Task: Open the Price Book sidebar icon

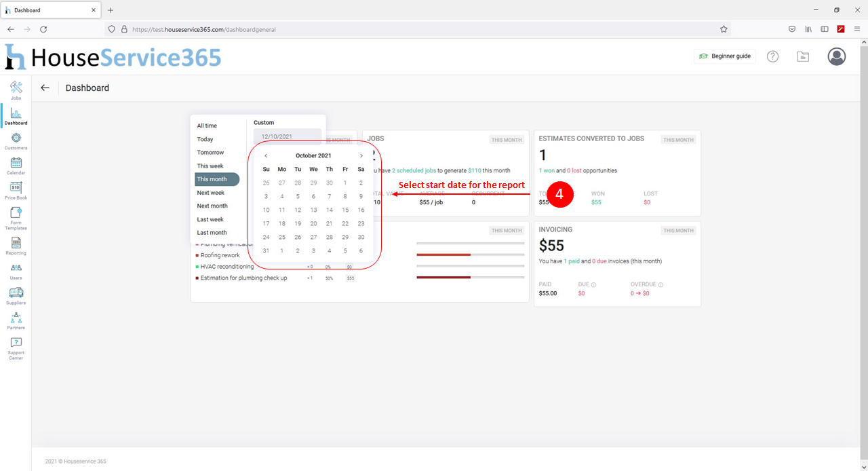Action: pyautogui.click(x=16, y=191)
